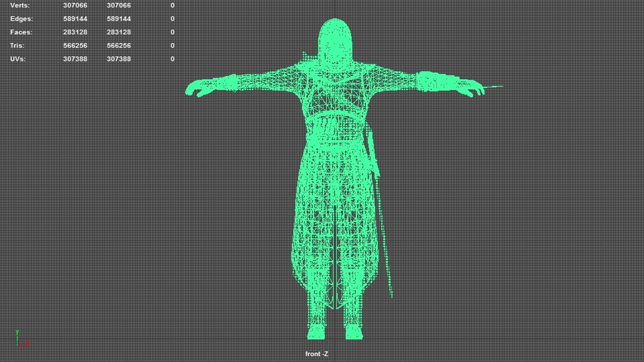Screen dimensions: 644x362
Task: Select the boot on the left side
Action: 316,331
